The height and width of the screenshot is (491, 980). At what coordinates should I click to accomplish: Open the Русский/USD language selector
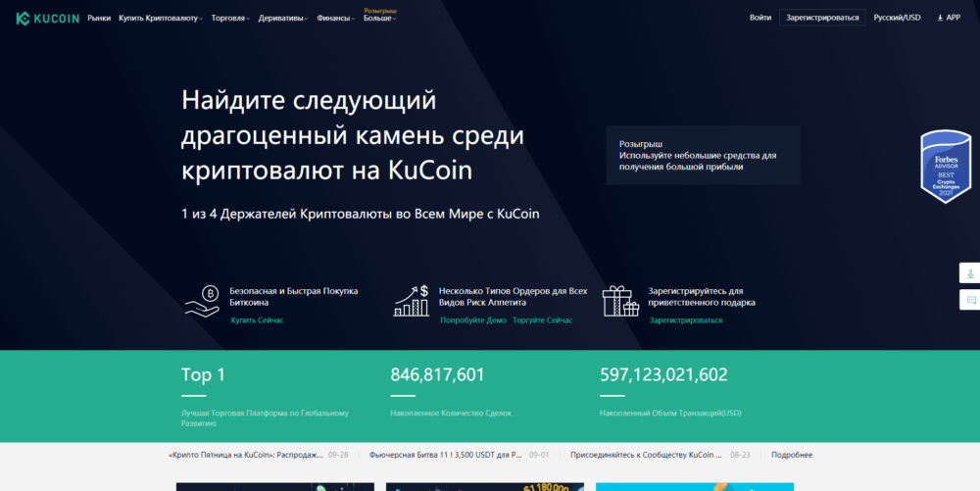click(897, 18)
